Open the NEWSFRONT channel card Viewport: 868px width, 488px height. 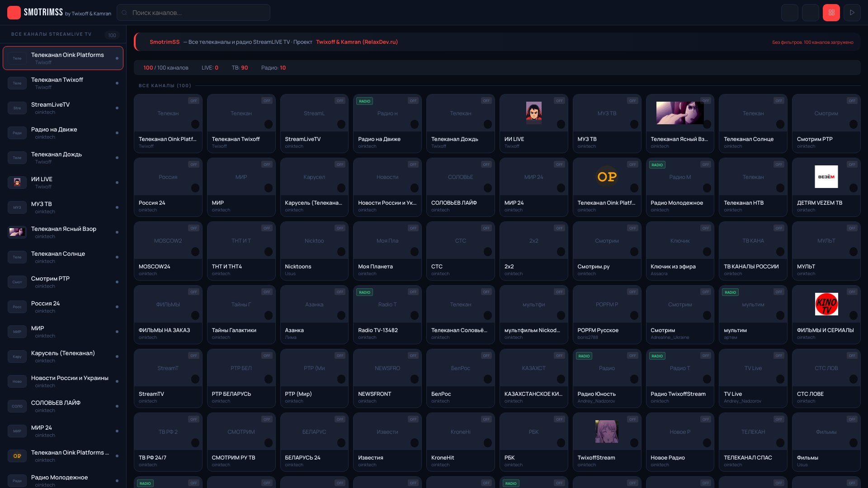pos(387,378)
